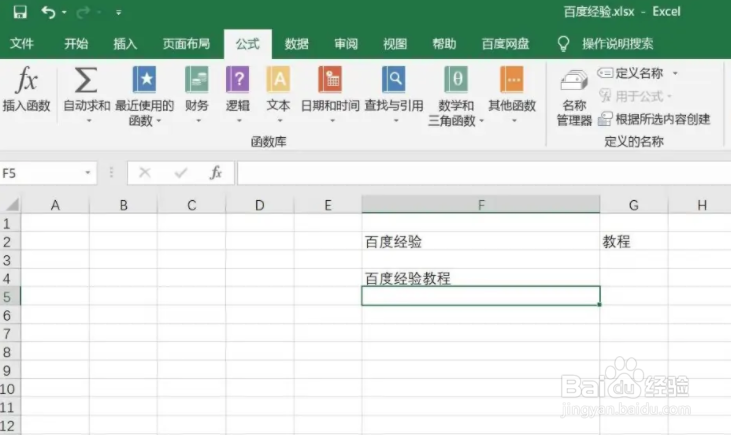The width and height of the screenshot is (731, 435).
Task: Click cell containing 百度经验教程
Action: coord(481,278)
